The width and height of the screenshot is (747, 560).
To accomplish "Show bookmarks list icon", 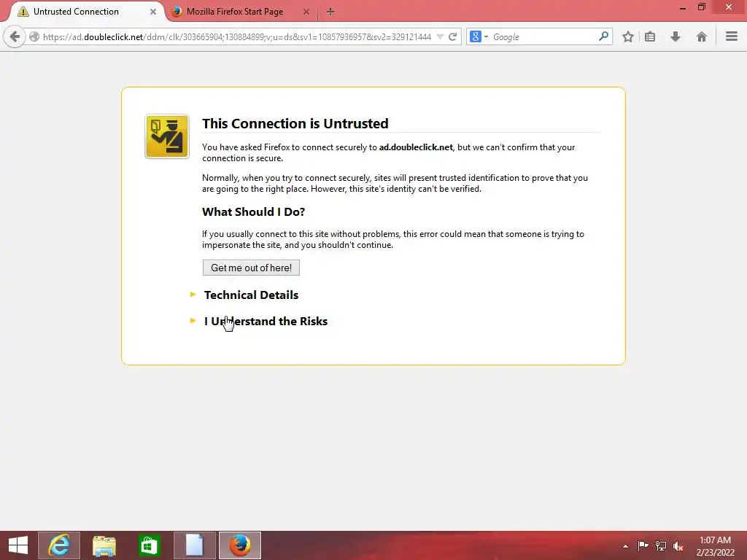I will click(x=650, y=36).
